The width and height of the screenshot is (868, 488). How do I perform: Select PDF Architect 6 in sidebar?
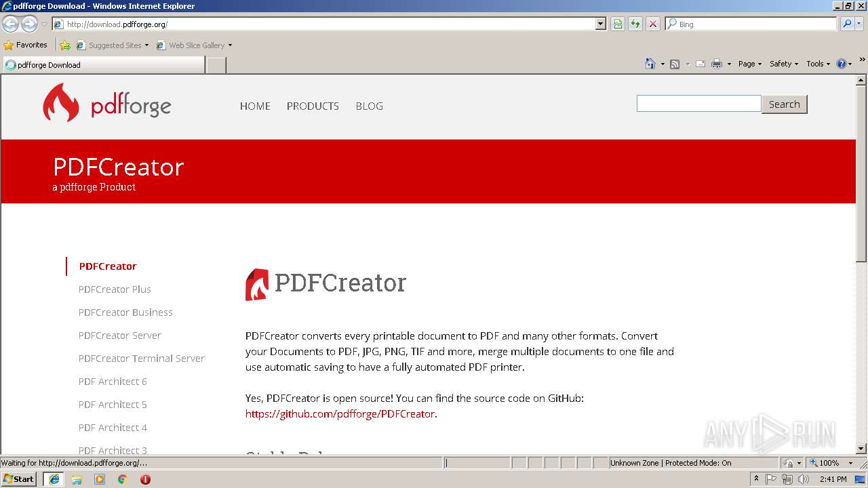[113, 382]
